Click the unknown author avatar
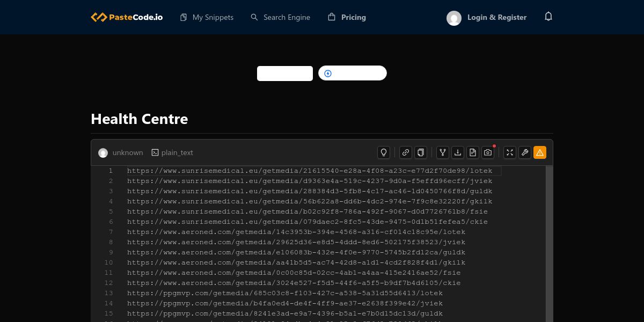This screenshot has width=644, height=322. (x=103, y=153)
